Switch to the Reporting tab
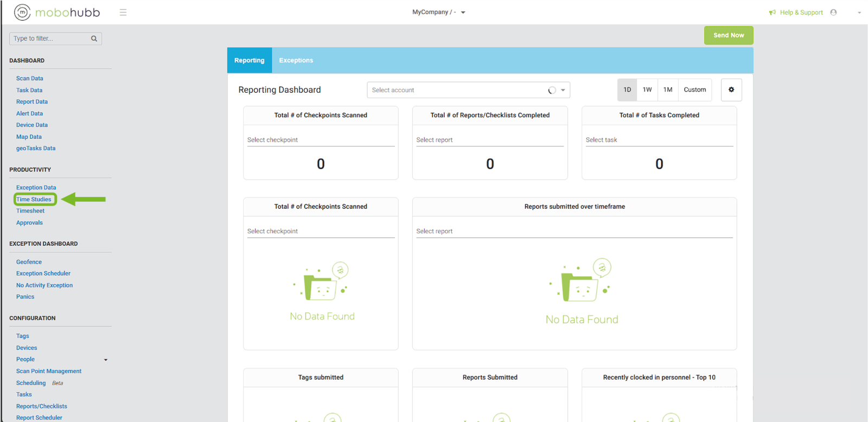 pyautogui.click(x=250, y=60)
